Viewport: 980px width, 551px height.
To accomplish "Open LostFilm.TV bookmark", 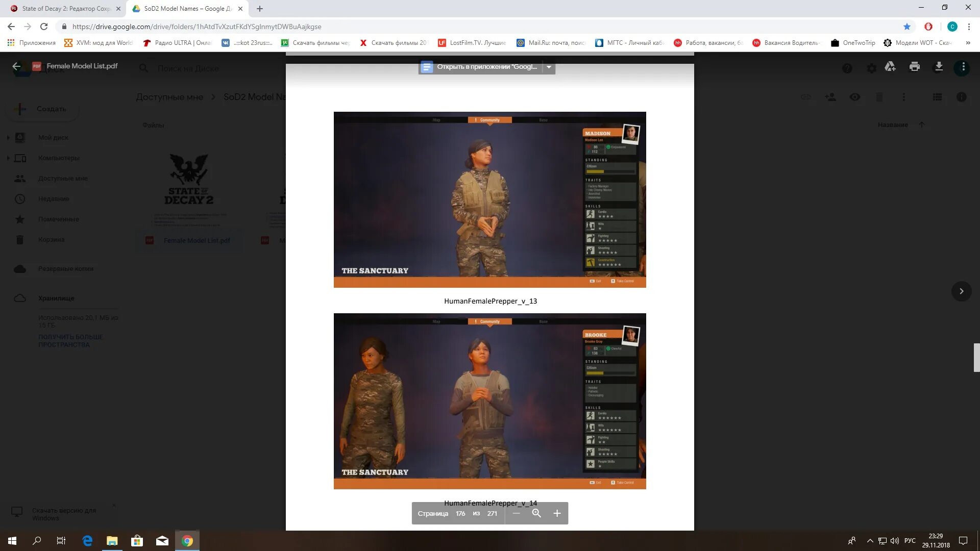I will point(472,43).
